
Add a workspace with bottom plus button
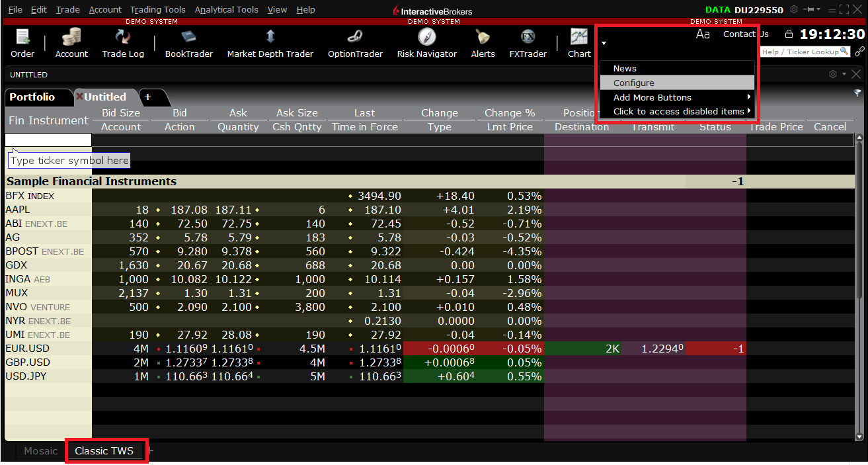150,451
